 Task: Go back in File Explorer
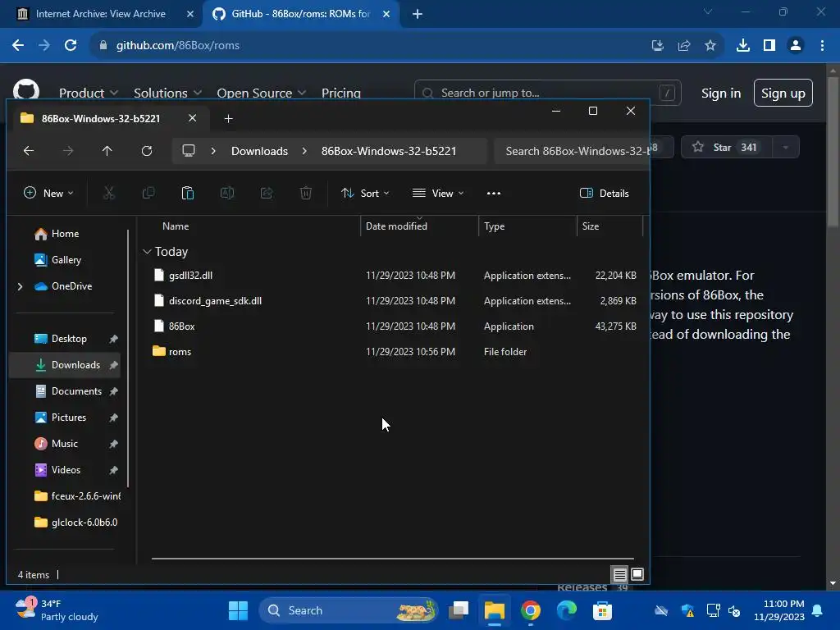click(x=29, y=151)
